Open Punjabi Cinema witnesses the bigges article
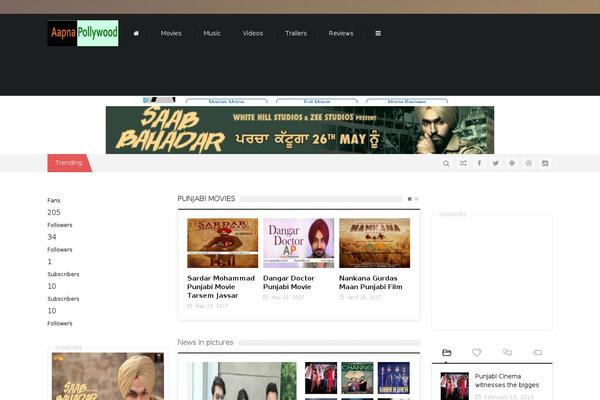 (507, 380)
